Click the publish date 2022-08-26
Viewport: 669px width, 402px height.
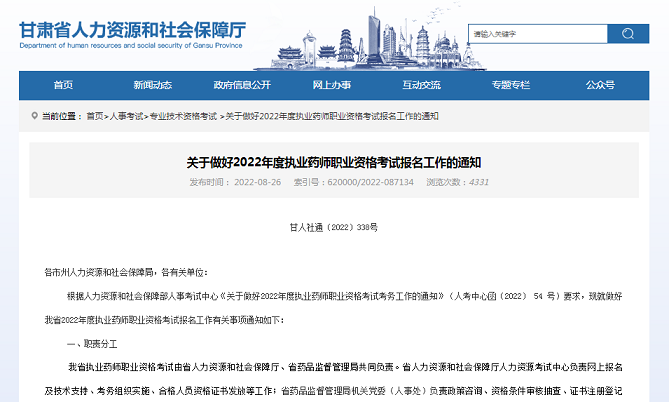[x=255, y=183]
